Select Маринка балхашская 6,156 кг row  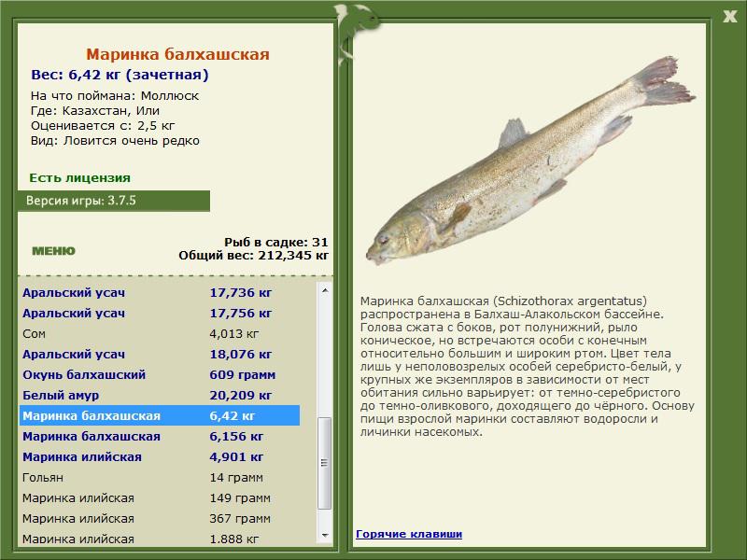160,436
